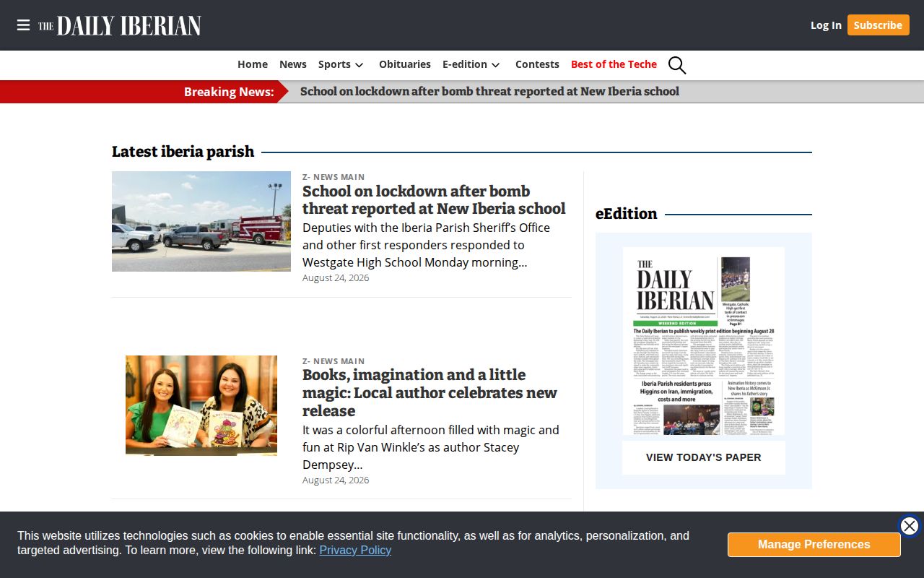This screenshot has width=924, height=578.
Task: Close the cookie banner with the X icon
Action: (910, 526)
